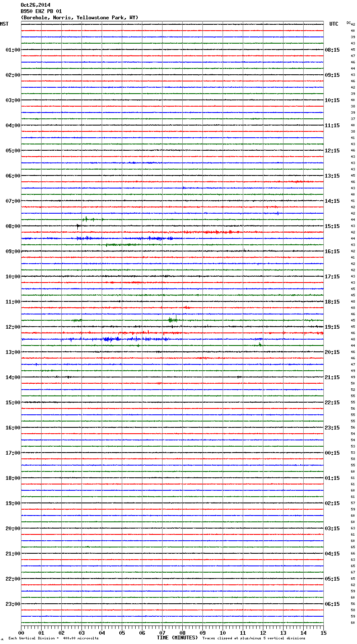Click the 01:15 UTC time label

click(332, 478)
